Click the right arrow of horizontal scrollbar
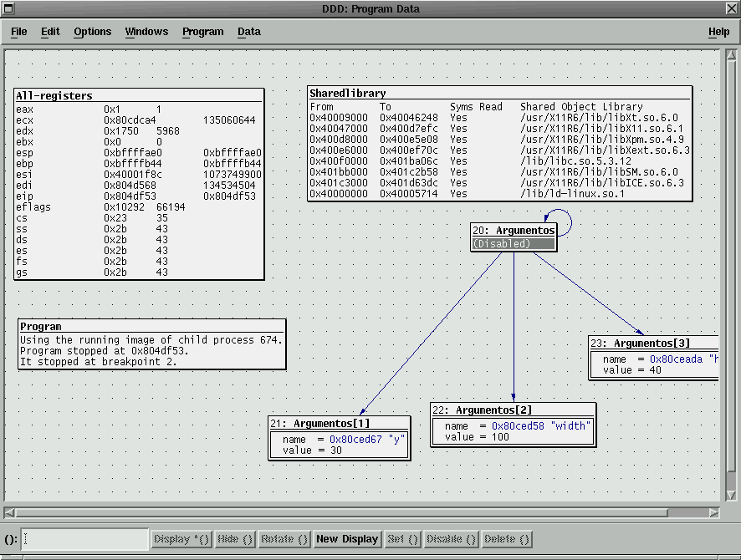The width and height of the screenshot is (741, 560). click(713, 512)
